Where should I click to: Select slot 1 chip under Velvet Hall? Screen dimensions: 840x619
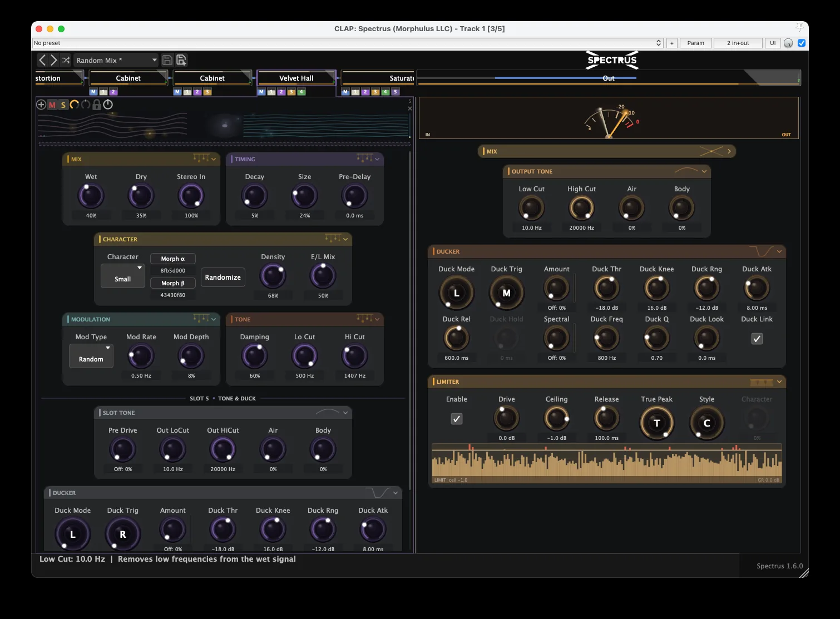pos(271,92)
